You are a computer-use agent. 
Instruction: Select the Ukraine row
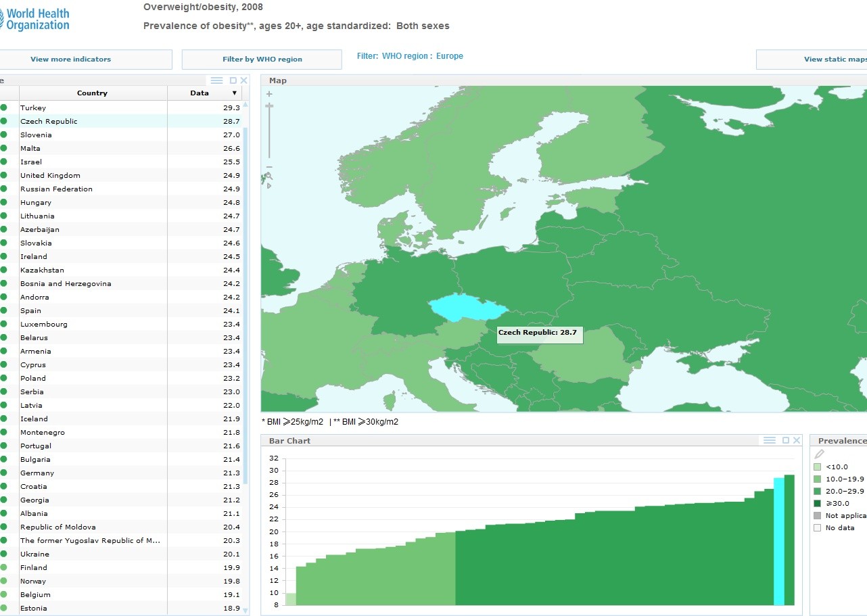tap(121, 554)
